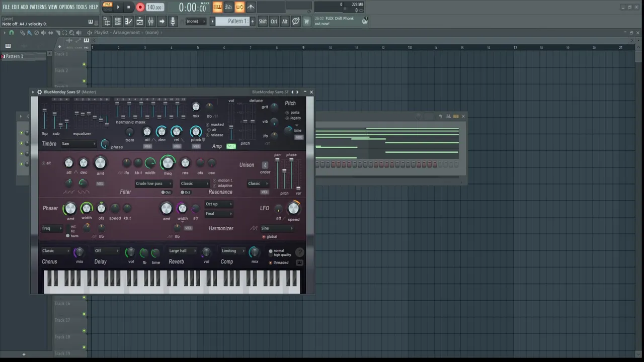Viewport: 644px width, 362px height.
Task: Open the shopping cart content library icon
Action: tap(306, 21)
